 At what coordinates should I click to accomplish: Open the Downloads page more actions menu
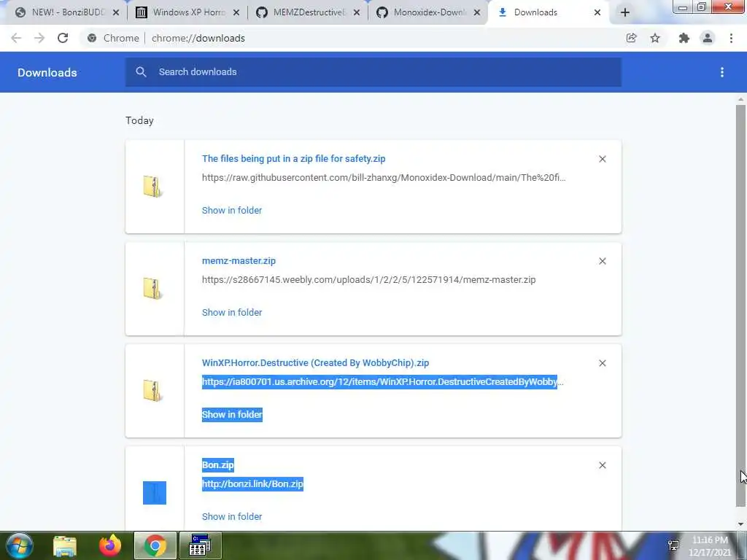click(x=722, y=72)
